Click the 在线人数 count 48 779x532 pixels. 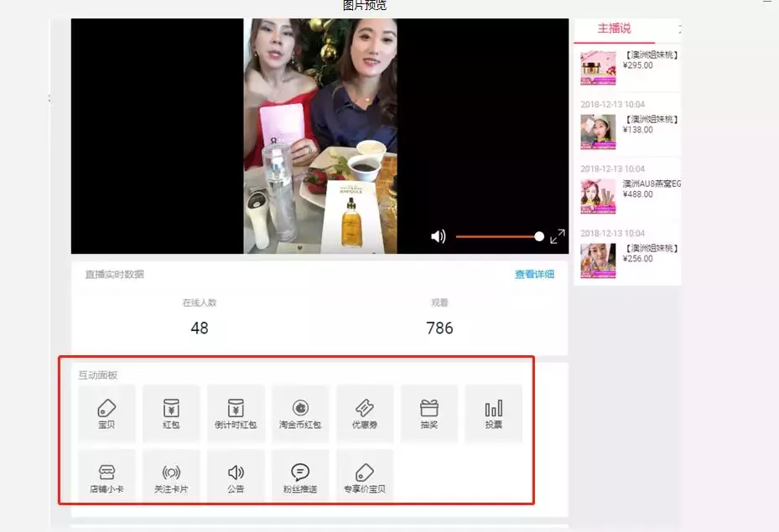pos(200,328)
